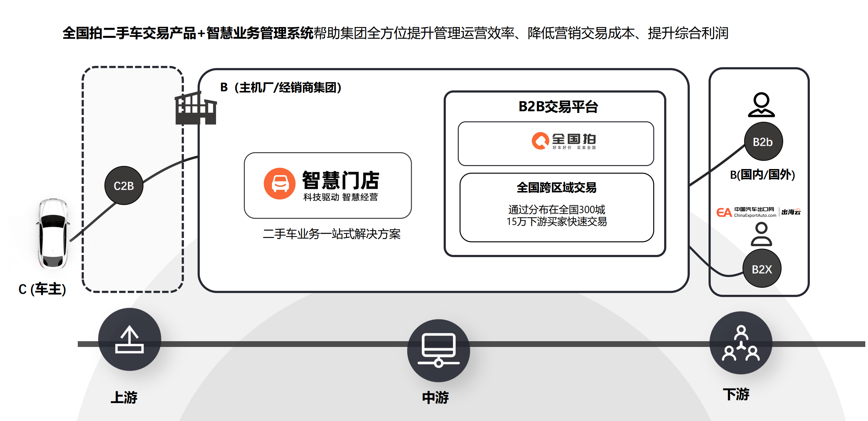Click the 出海云 logo text
This screenshot has height=421, width=868.
[x=791, y=212]
